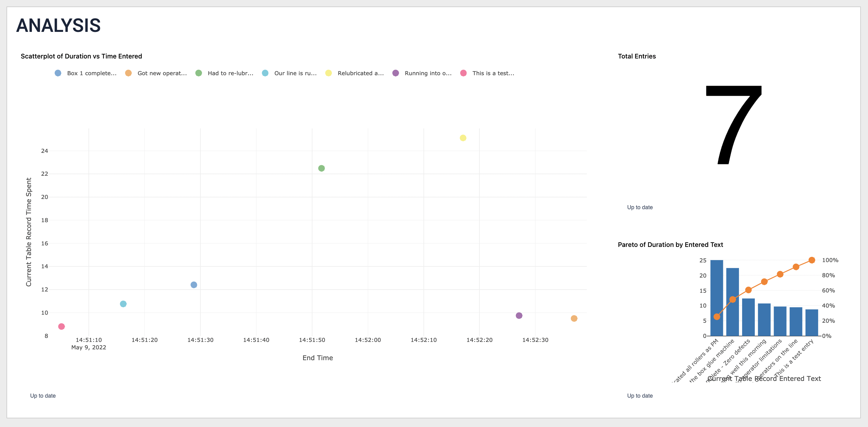Toggle the 'Our line is ru...' legend entry
Viewport: 868px width, 427px height.
point(289,73)
